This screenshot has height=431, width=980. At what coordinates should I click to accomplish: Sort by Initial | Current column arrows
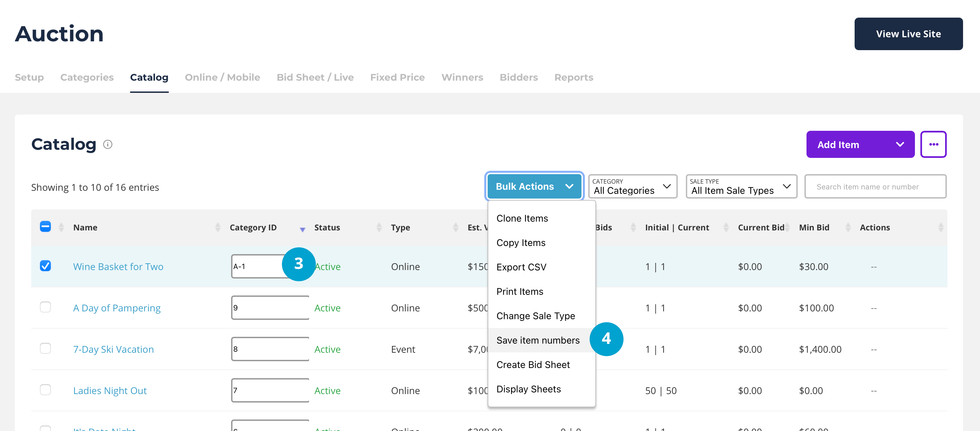(x=726, y=227)
